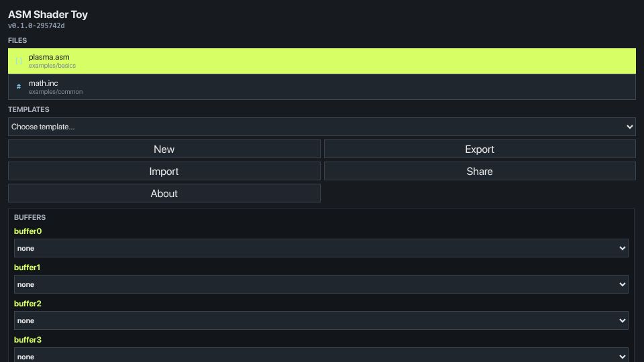Click the buffer3 label
This screenshot has width=644, height=362.
pos(28,339)
